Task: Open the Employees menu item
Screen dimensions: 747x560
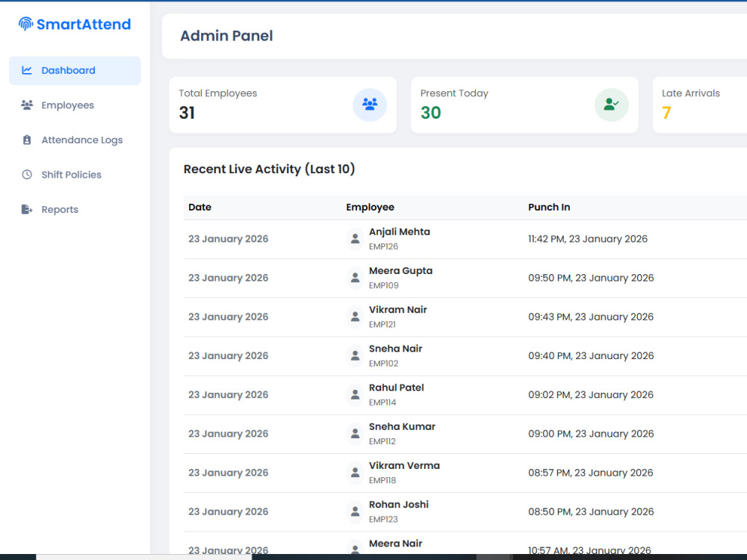Action: tap(75, 105)
